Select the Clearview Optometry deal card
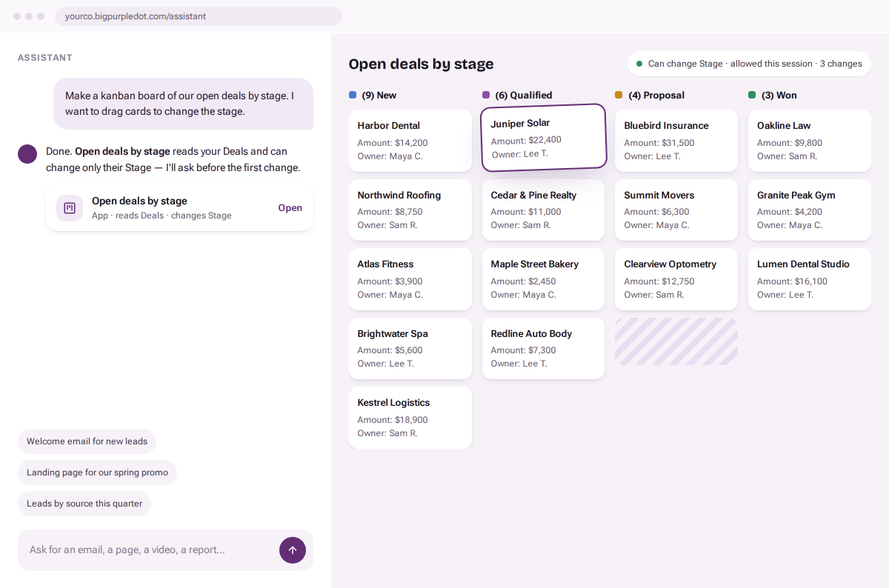 coord(676,279)
